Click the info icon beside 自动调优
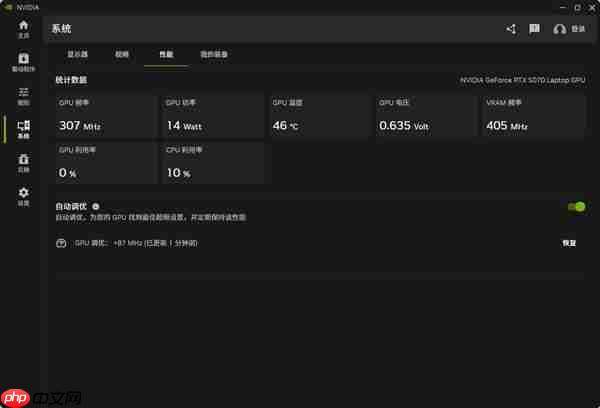The width and height of the screenshot is (600, 408). point(96,206)
